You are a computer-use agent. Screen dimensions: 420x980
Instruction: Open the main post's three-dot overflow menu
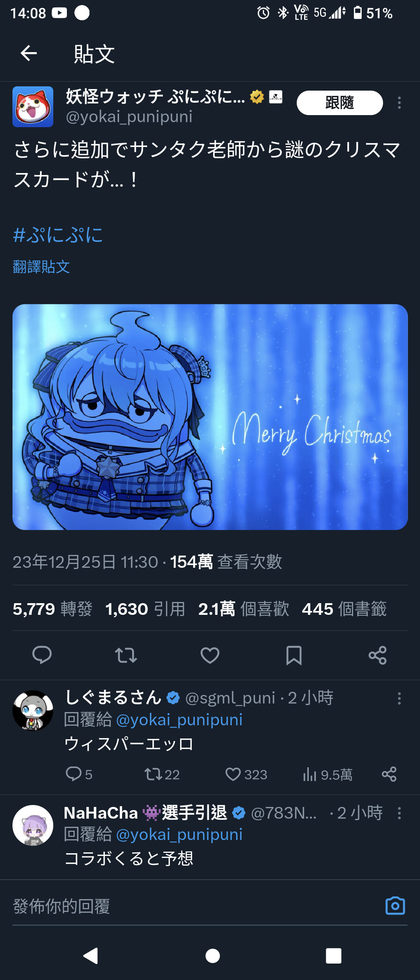point(399,103)
